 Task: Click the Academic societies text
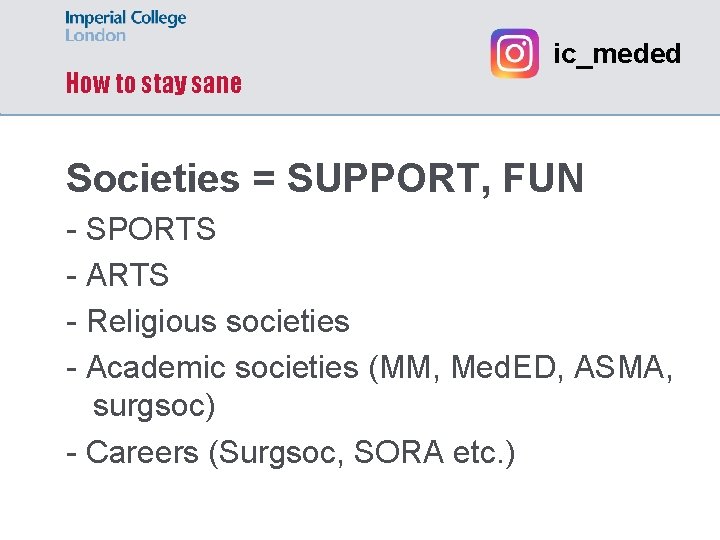(x=222, y=367)
